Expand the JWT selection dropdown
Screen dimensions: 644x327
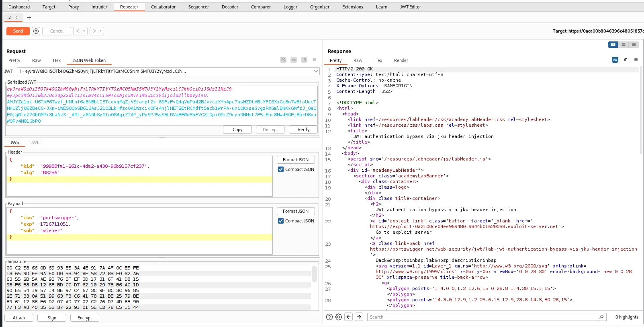(316, 71)
